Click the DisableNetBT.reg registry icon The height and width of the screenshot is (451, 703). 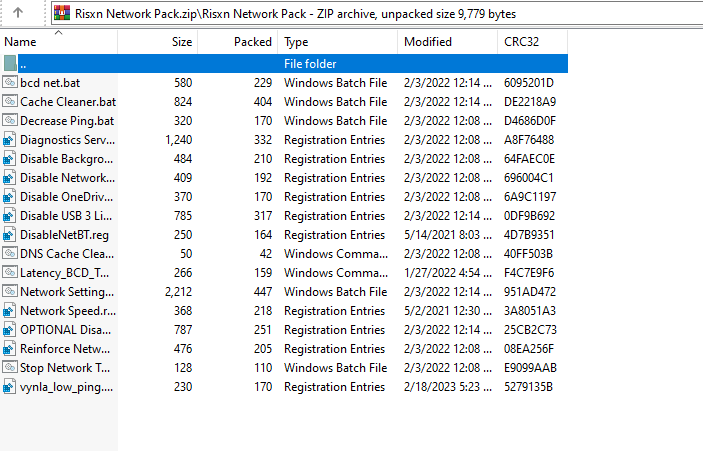tap(10, 235)
